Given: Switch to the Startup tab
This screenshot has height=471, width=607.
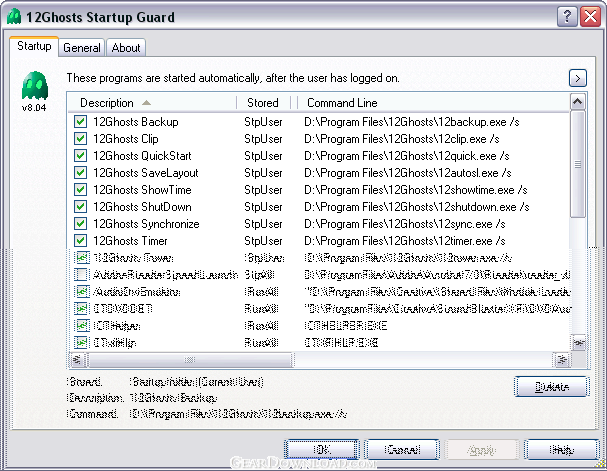Looking at the screenshot, I should click(34, 46).
